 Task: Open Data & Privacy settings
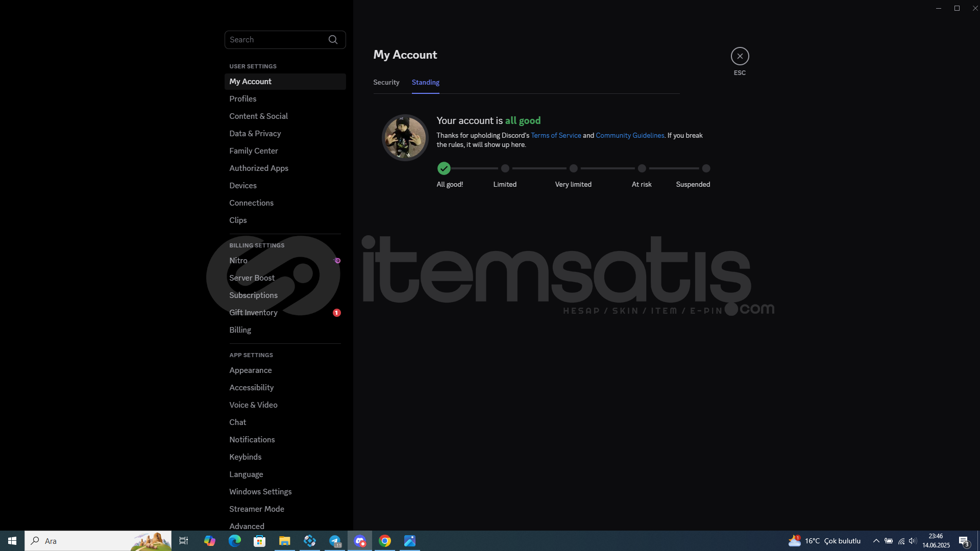pyautogui.click(x=285, y=134)
